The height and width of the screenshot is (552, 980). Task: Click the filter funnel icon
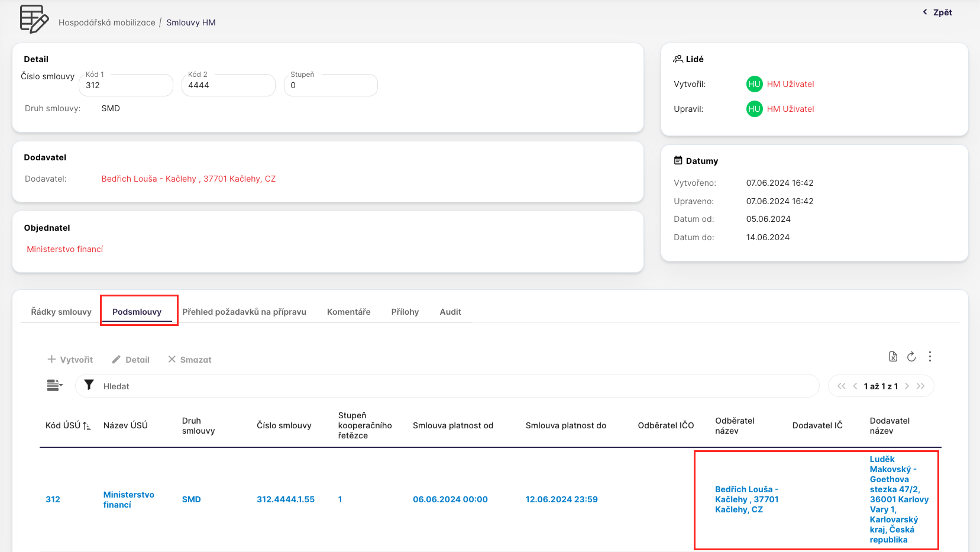pyautogui.click(x=89, y=385)
